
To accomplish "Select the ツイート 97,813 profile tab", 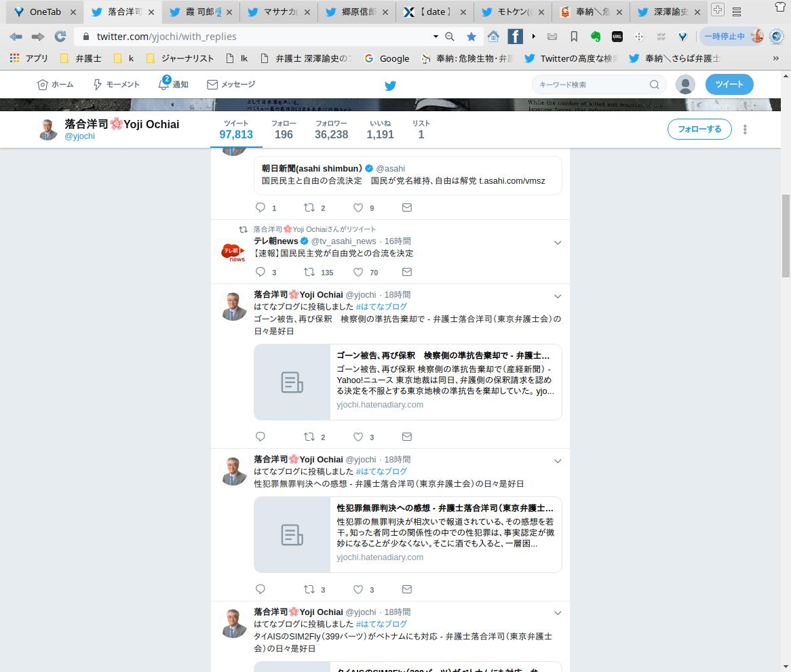I will [x=236, y=130].
